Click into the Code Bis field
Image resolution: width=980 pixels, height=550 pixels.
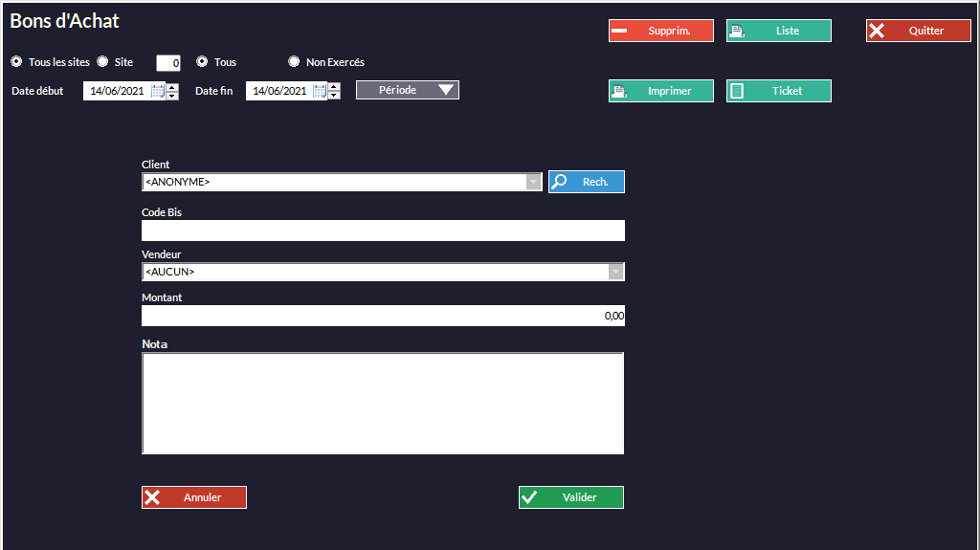point(383,231)
